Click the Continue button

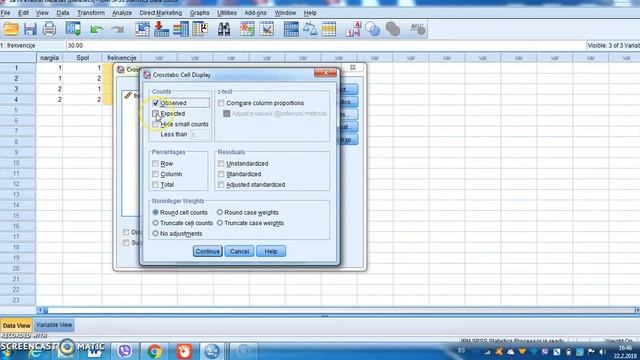point(207,251)
